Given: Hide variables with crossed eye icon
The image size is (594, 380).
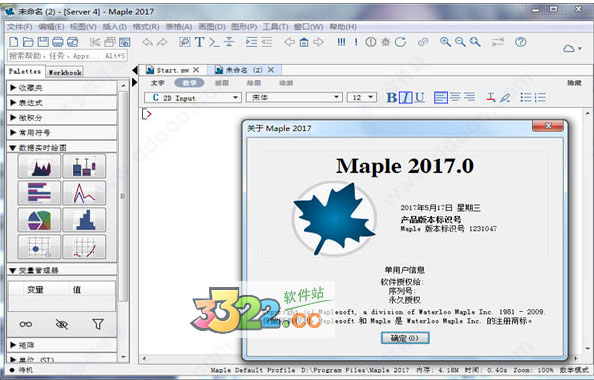Looking at the screenshot, I should (62, 324).
